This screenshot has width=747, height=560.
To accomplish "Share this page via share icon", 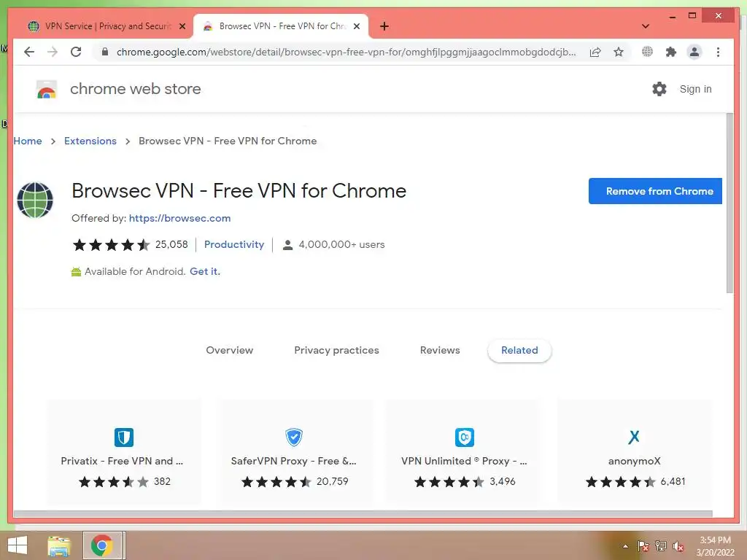I will tap(595, 52).
